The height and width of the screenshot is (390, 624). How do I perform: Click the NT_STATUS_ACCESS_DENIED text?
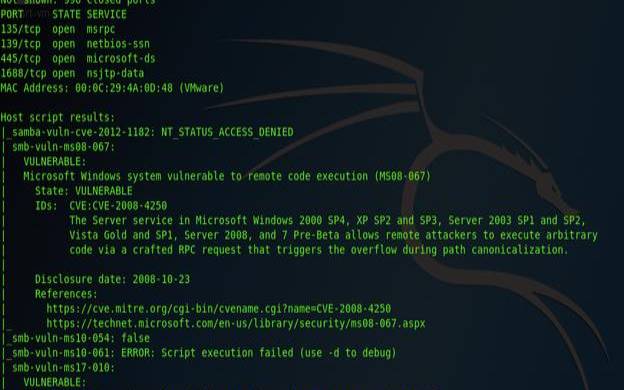(x=227, y=132)
